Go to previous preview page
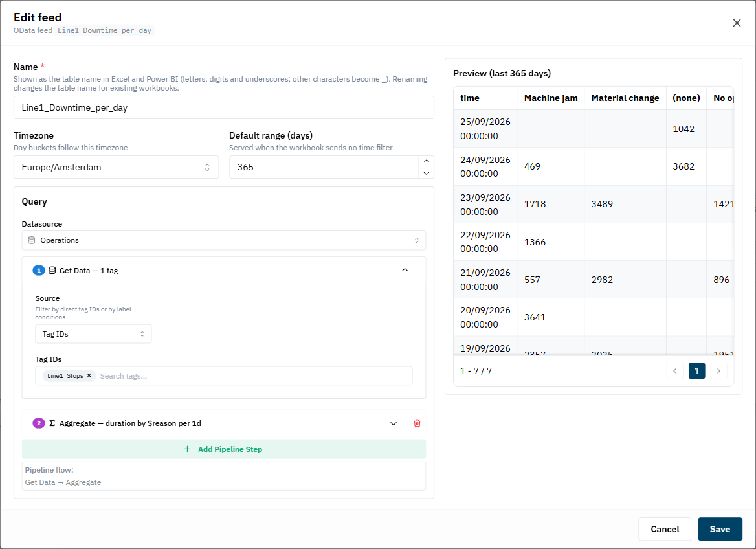 674,370
